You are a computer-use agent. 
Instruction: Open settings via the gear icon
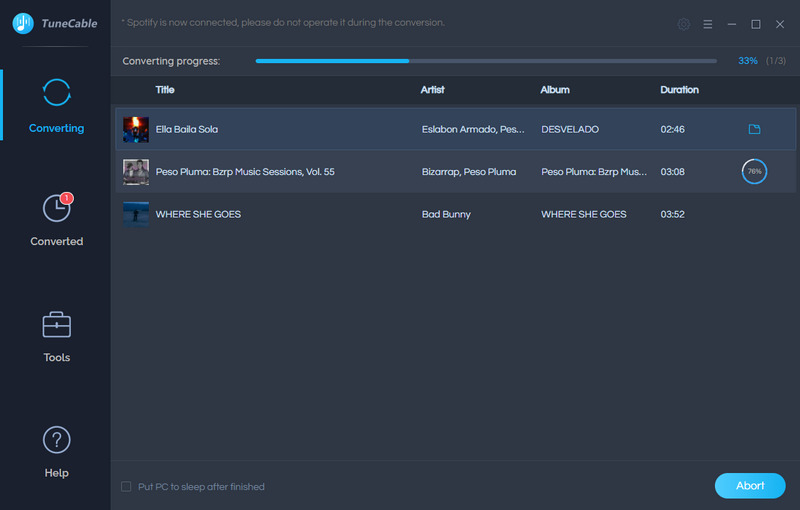pos(684,24)
